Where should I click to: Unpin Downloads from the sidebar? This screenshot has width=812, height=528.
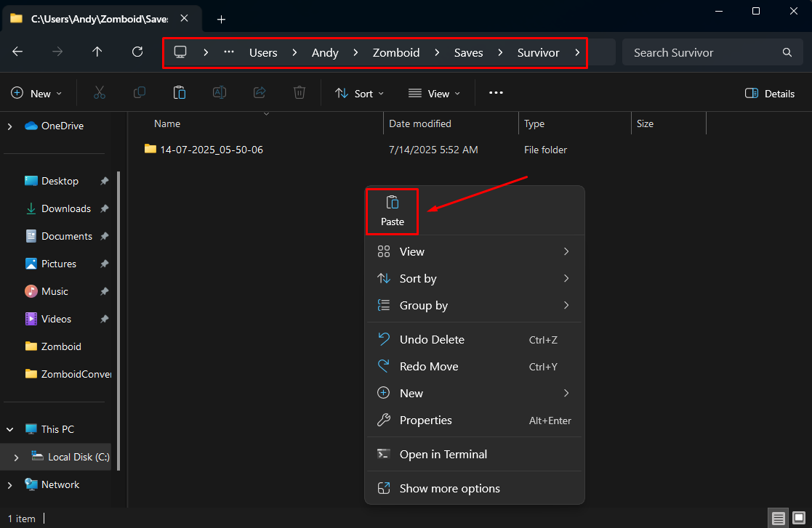pos(104,208)
